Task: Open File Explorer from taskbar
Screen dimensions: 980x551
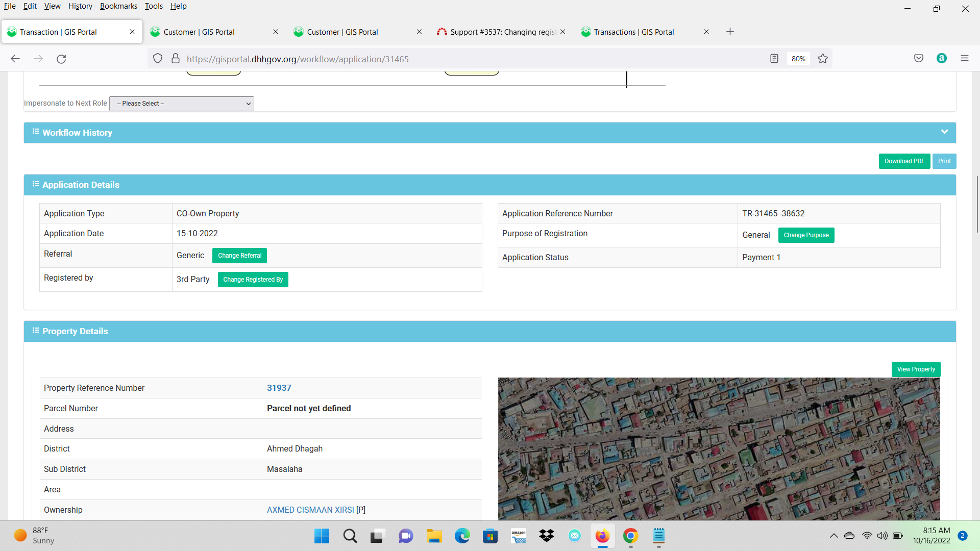Action: [434, 536]
